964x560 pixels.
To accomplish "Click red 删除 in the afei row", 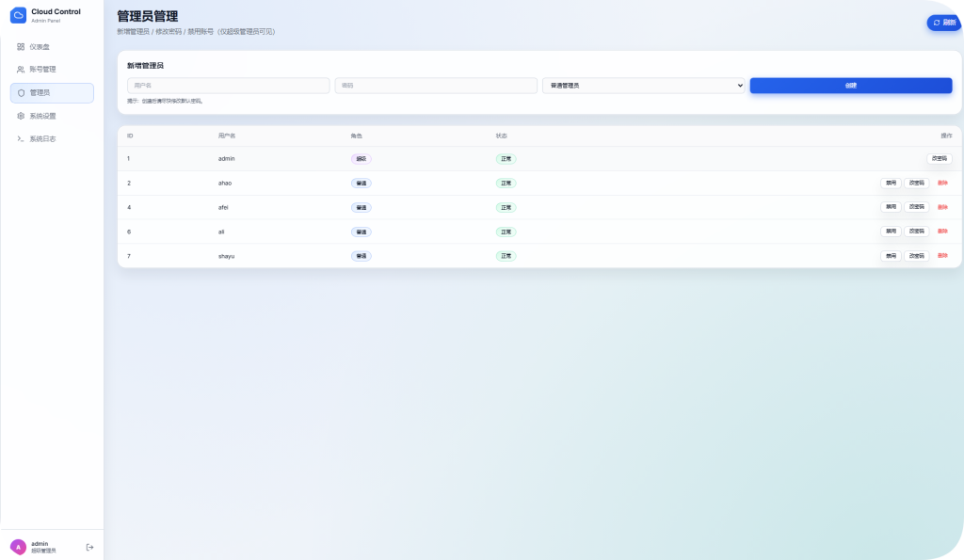I will click(x=942, y=207).
